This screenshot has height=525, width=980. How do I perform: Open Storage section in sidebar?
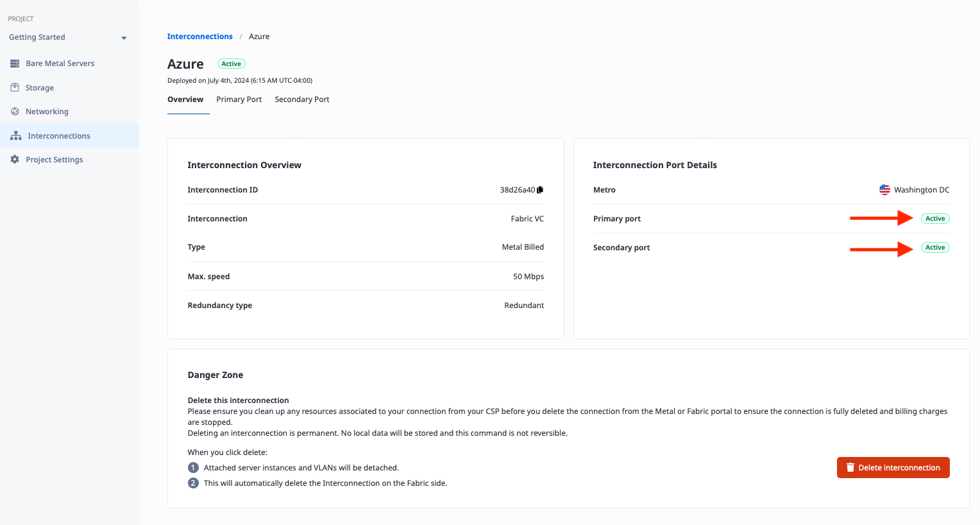pyautogui.click(x=69, y=87)
